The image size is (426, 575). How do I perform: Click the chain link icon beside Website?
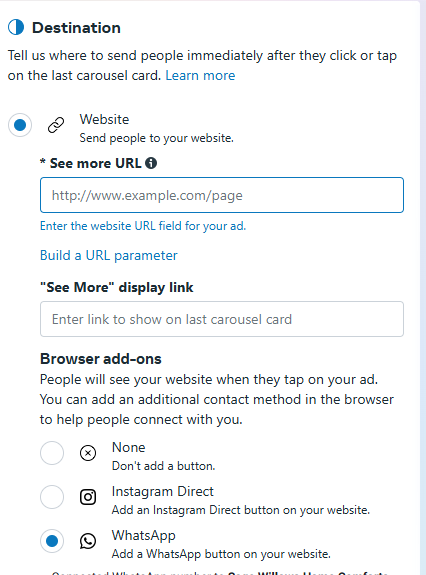[56, 125]
